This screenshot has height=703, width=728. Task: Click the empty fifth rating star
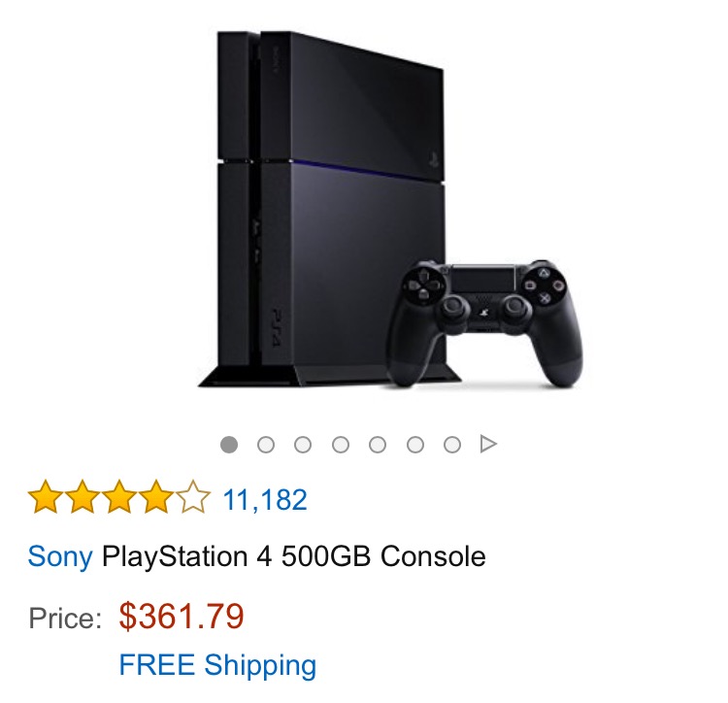192,497
